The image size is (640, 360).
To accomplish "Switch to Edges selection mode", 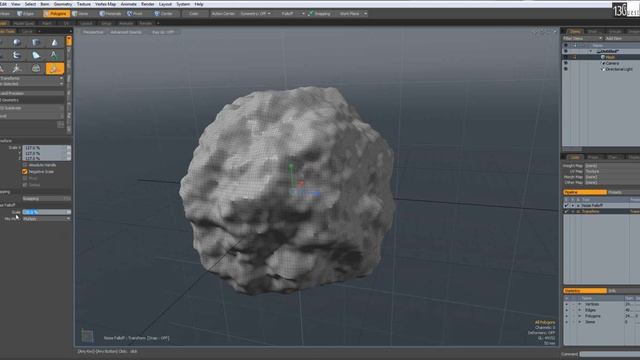I will 25,13.
